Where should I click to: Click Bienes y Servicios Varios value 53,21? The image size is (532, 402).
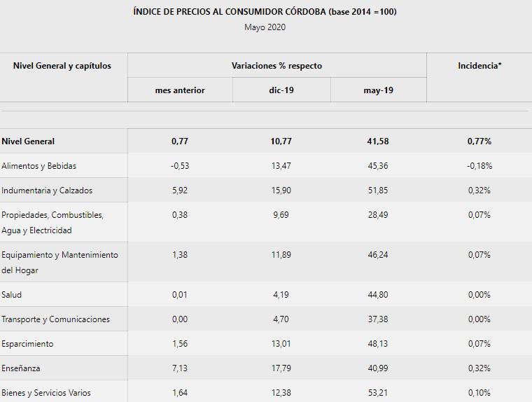(x=378, y=392)
